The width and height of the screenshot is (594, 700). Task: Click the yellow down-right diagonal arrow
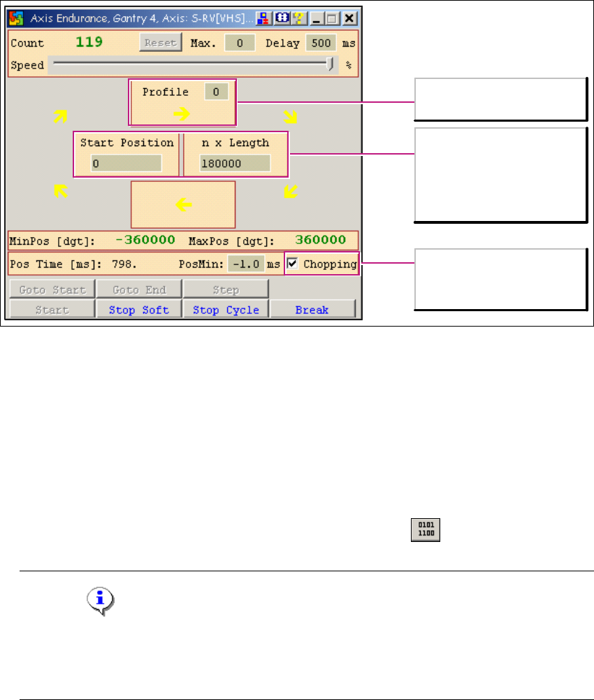coord(290,117)
